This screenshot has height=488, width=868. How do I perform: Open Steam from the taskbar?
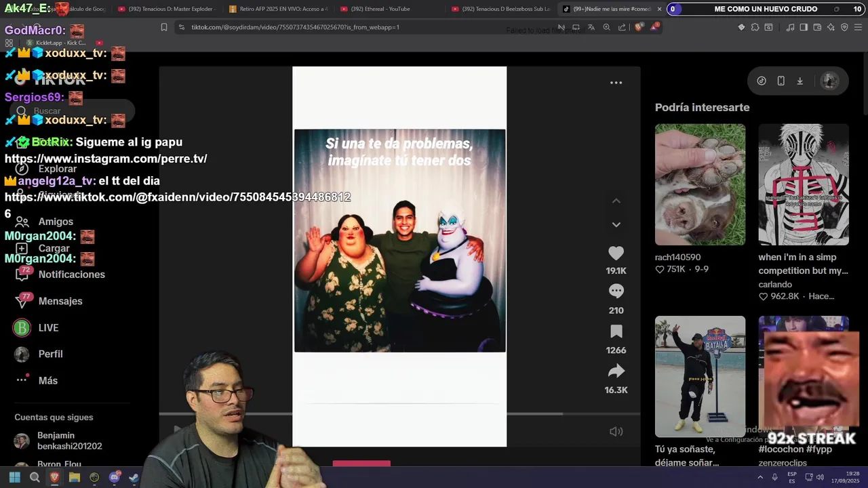click(134, 477)
